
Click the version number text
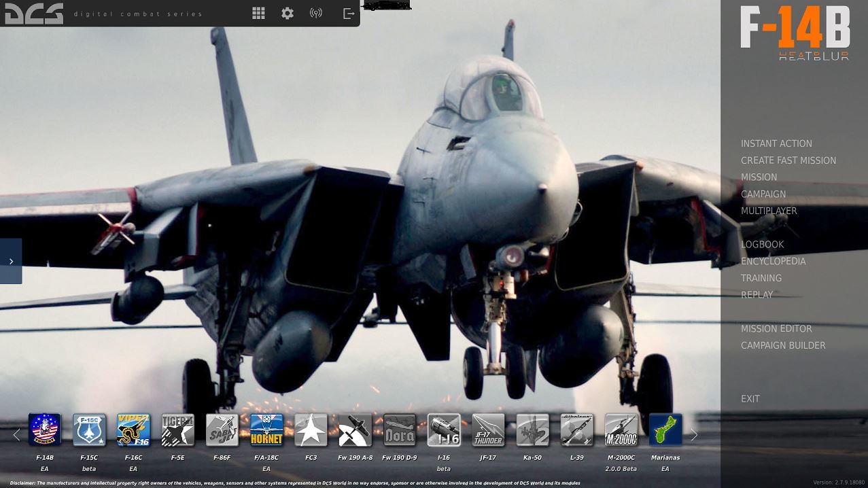point(839,483)
